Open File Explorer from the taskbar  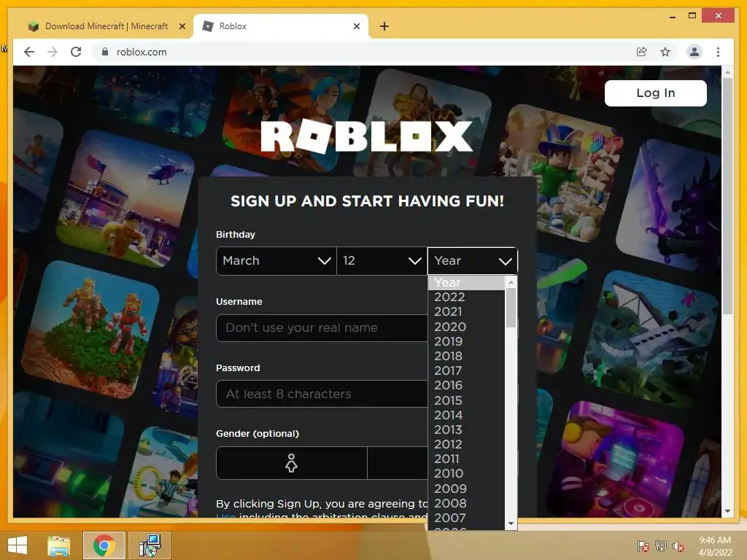(59, 545)
